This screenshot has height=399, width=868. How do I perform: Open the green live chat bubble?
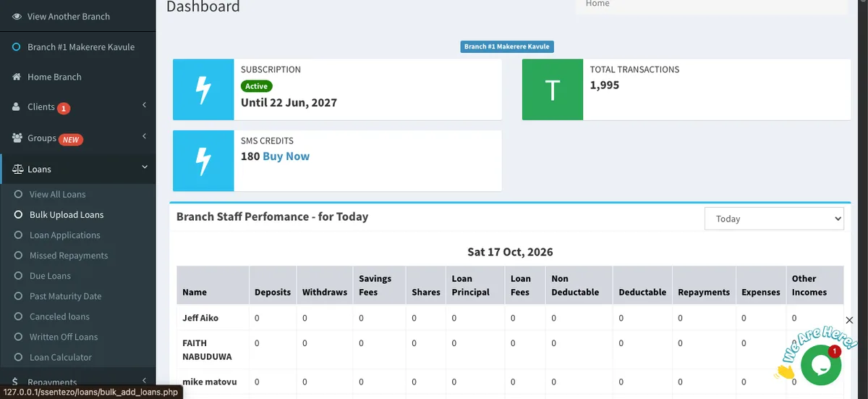click(821, 365)
